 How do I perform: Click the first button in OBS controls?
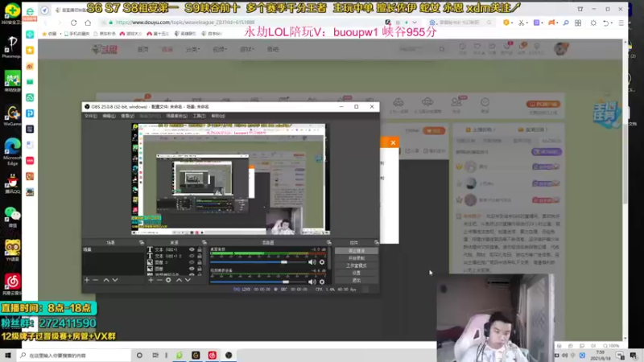[356, 251]
